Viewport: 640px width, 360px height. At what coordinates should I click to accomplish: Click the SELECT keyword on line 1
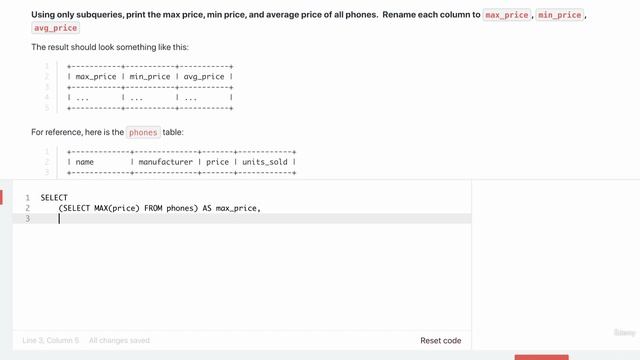pos(54,198)
